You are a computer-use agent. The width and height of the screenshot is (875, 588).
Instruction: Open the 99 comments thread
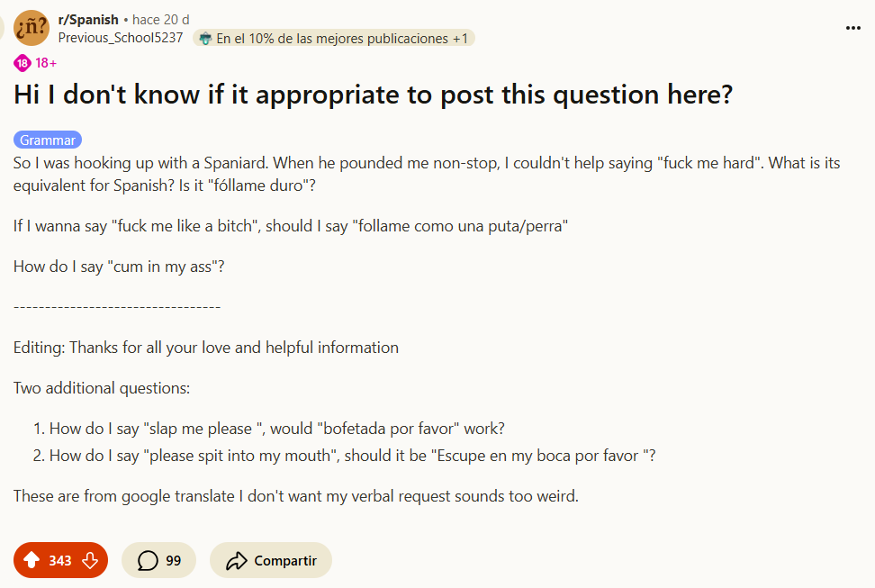pos(158,559)
